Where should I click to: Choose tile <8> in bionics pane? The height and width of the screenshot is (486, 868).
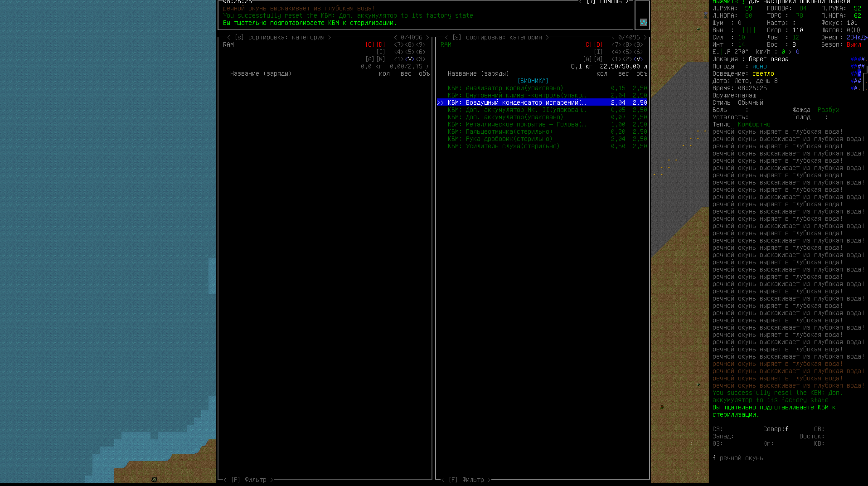click(x=627, y=44)
